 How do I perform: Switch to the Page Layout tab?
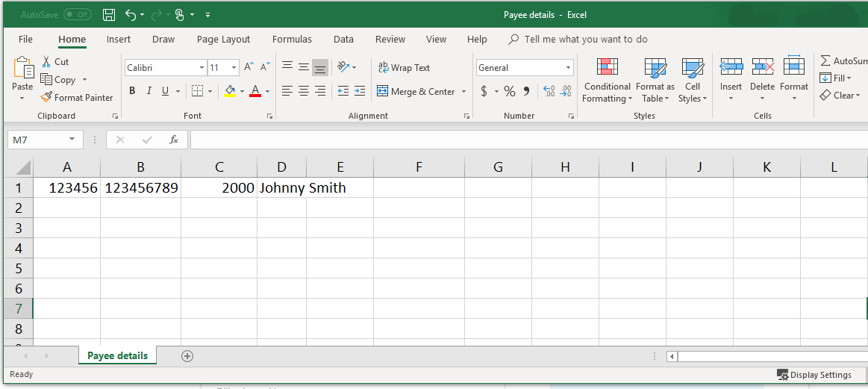click(x=223, y=40)
